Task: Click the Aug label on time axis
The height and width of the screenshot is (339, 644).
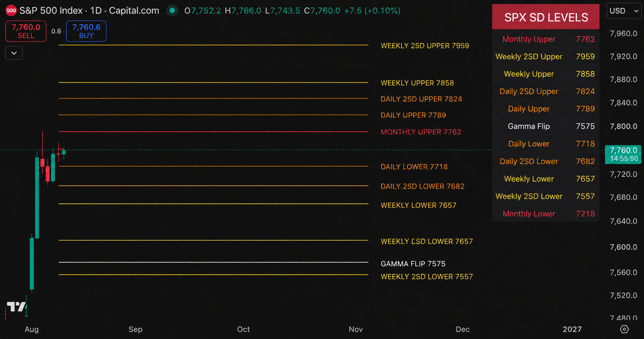Action: click(32, 329)
